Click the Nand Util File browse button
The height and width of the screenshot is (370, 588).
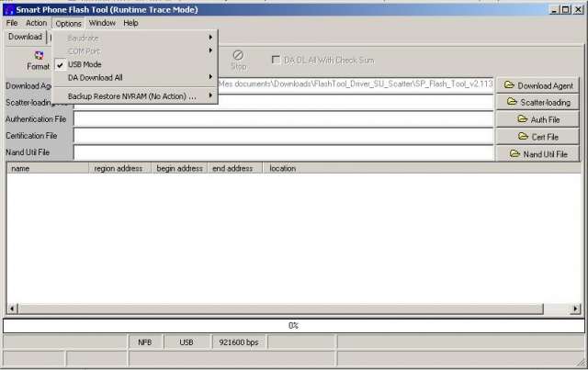[537, 154]
